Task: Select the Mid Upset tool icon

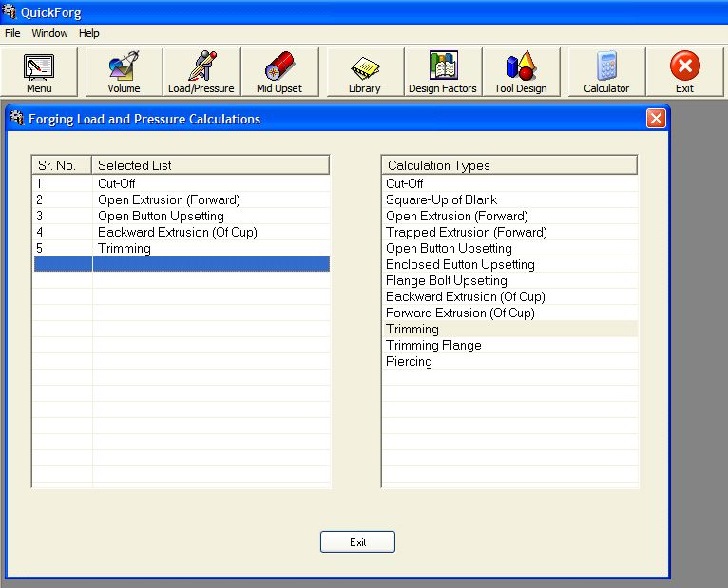Action: click(279, 73)
